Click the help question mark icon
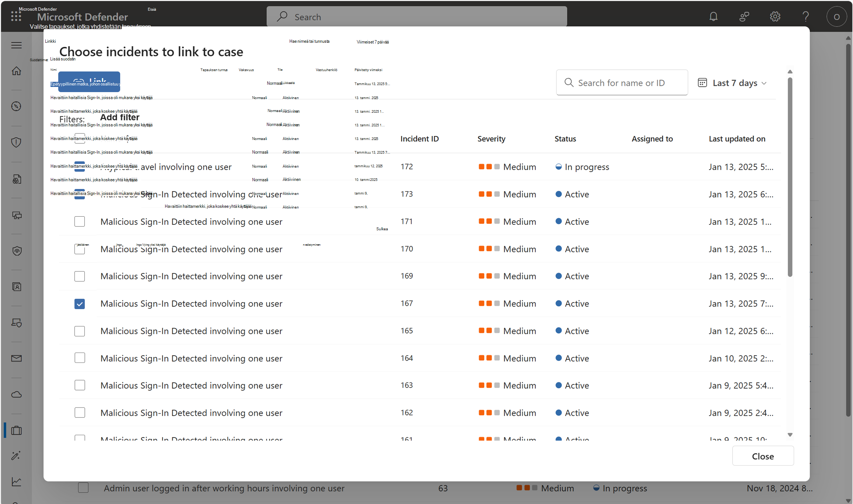 click(x=805, y=17)
